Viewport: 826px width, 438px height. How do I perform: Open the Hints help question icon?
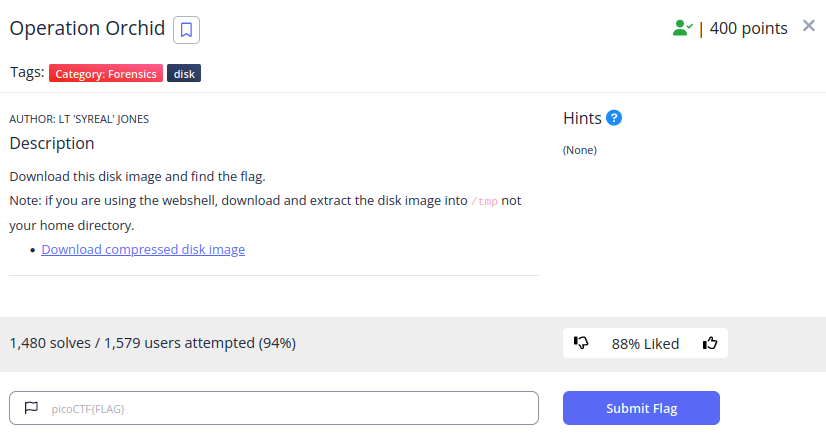pos(614,118)
